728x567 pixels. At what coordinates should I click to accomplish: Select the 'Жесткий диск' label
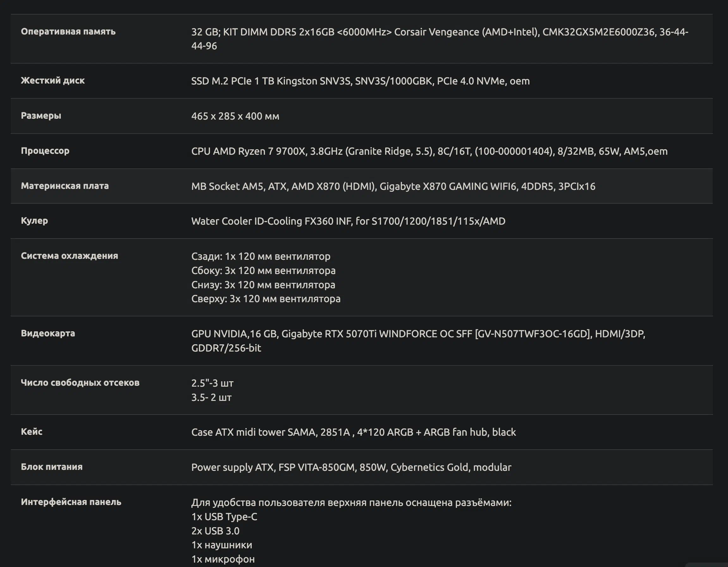pyautogui.click(x=53, y=80)
